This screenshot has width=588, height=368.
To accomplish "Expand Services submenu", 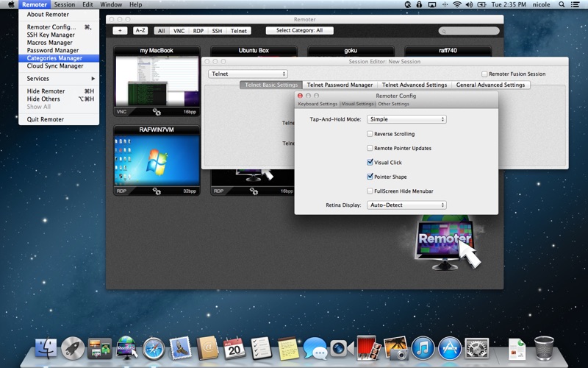I will point(59,79).
